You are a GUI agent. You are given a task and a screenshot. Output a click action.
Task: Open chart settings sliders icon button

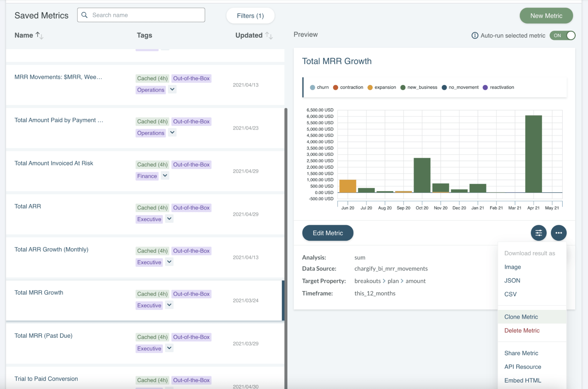pyautogui.click(x=538, y=233)
